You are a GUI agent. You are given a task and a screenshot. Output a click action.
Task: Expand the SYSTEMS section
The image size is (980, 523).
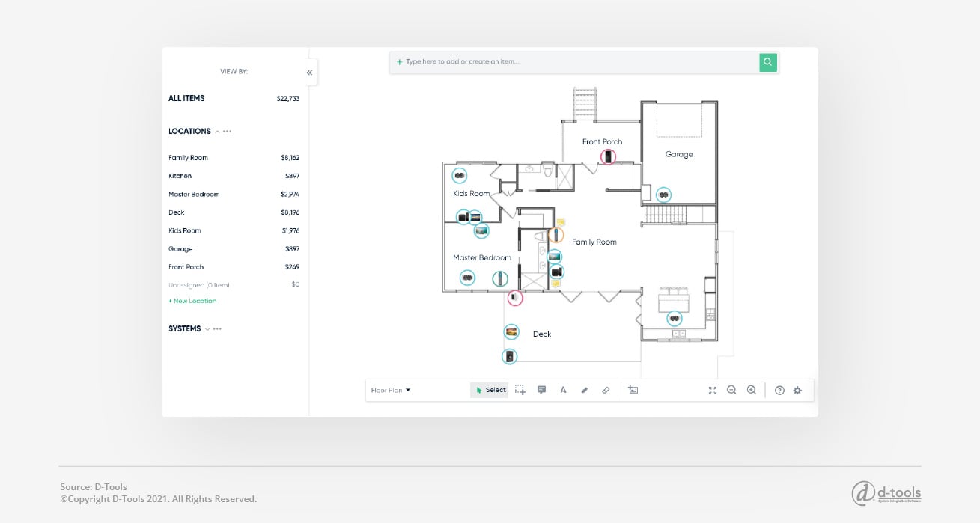pos(207,328)
